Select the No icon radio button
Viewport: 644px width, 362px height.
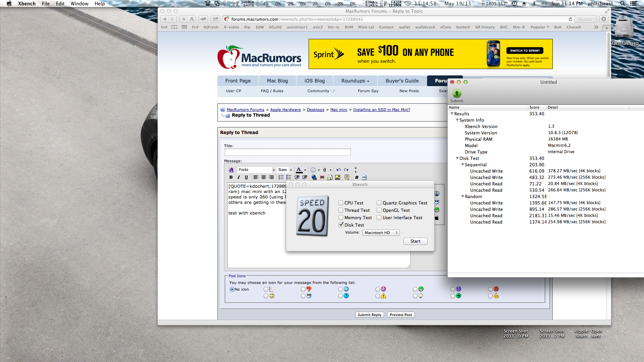232,289
